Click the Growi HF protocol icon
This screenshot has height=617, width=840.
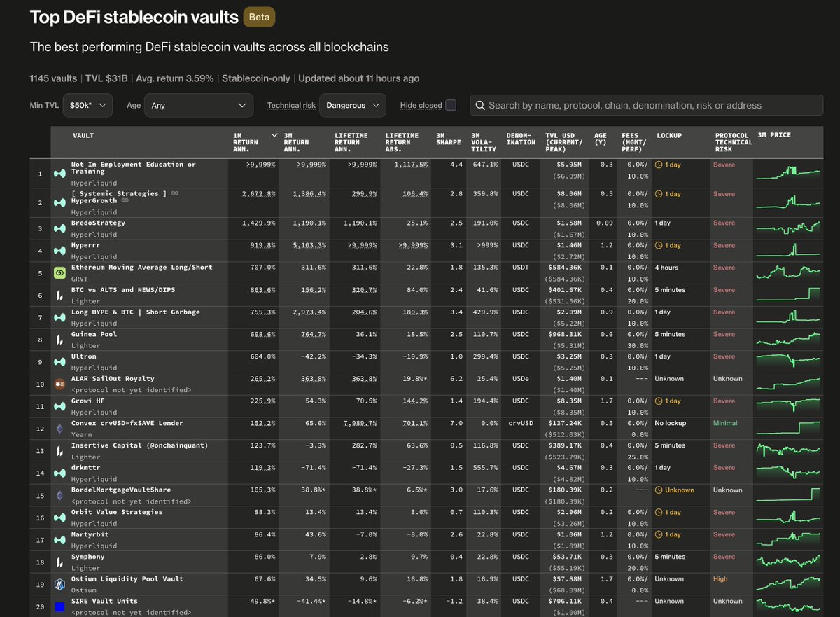pos(60,406)
